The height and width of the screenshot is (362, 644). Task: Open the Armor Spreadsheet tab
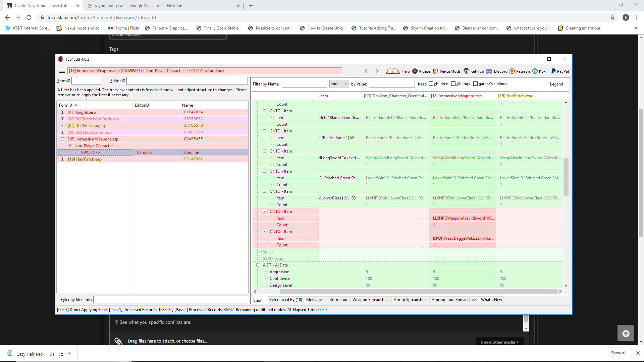coord(411,300)
